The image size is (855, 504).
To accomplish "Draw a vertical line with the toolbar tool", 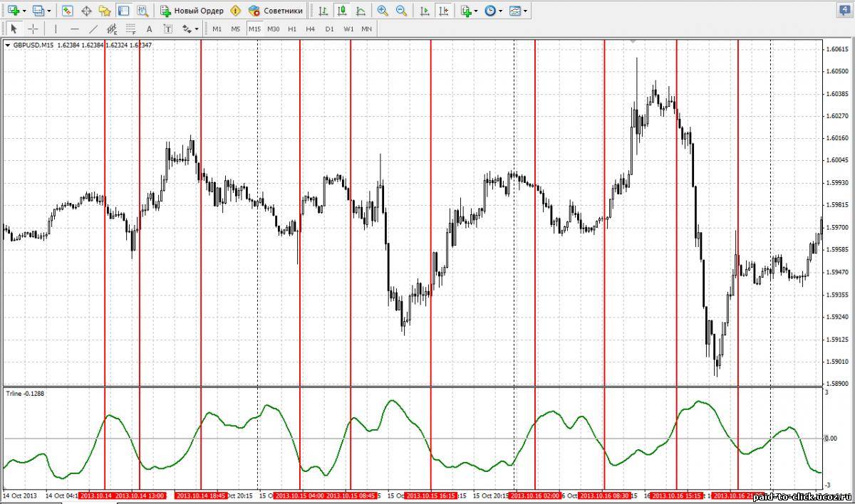I will [x=56, y=29].
